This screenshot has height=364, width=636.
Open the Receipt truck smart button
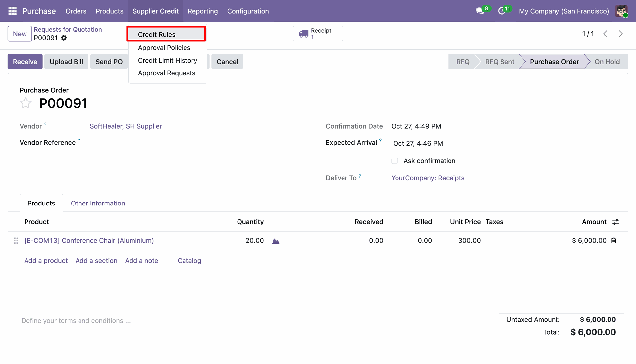[x=318, y=33]
